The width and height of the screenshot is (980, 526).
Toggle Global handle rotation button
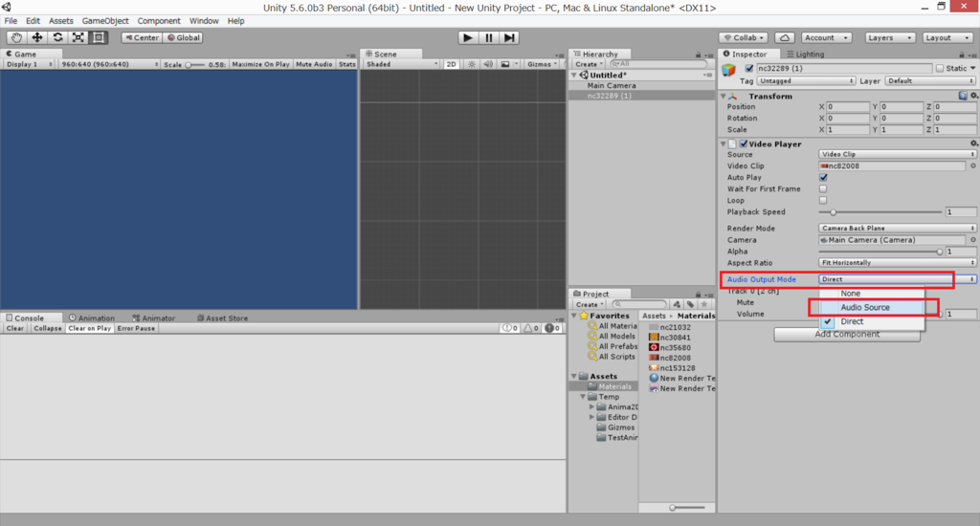183,37
